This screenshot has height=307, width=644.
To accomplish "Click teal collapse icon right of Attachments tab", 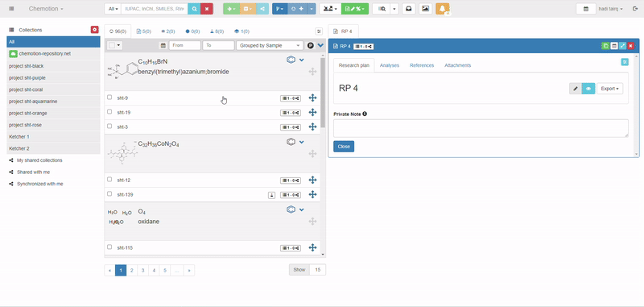I will 625,62.
